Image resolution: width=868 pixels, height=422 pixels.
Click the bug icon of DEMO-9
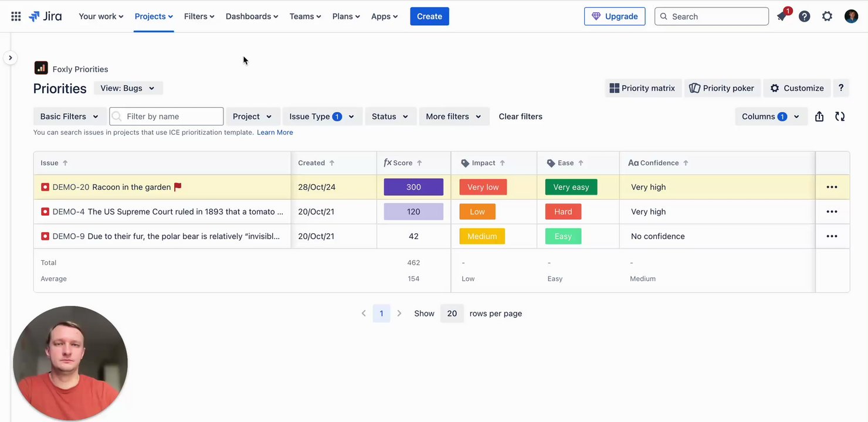pos(45,236)
